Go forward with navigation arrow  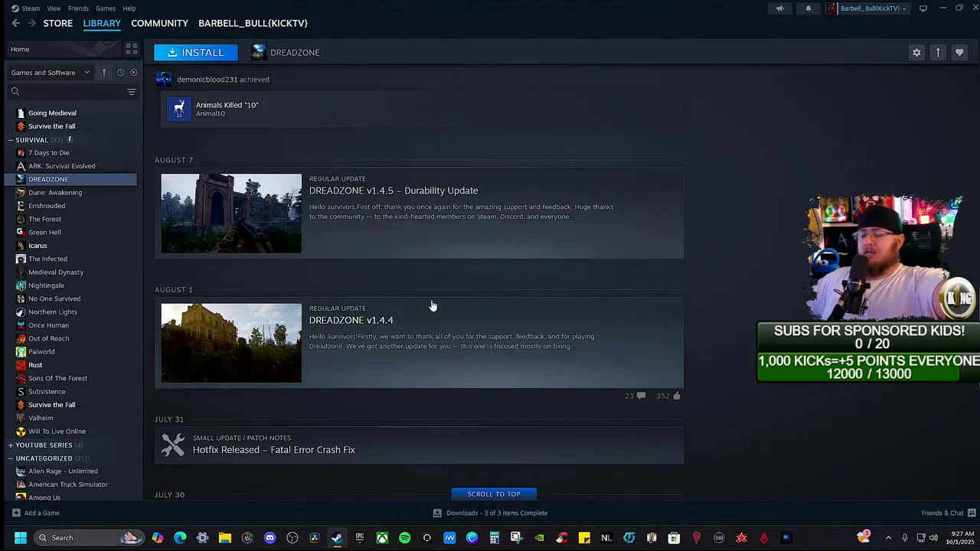click(31, 24)
